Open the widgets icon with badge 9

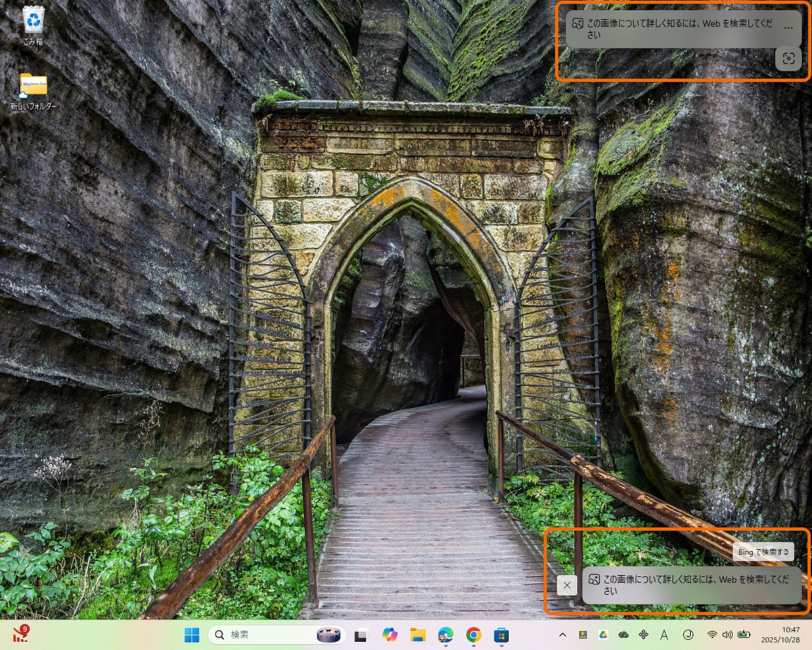21,634
